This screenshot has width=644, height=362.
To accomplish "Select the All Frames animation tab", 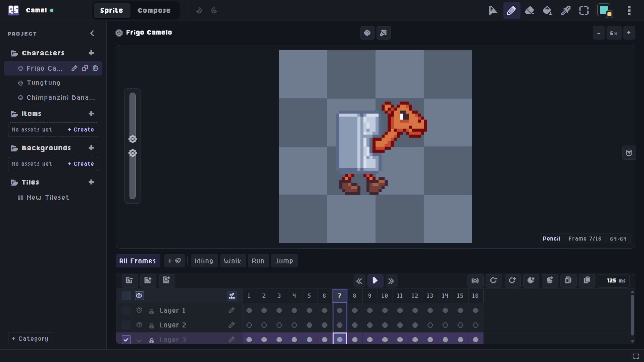I will pyautogui.click(x=138, y=261).
